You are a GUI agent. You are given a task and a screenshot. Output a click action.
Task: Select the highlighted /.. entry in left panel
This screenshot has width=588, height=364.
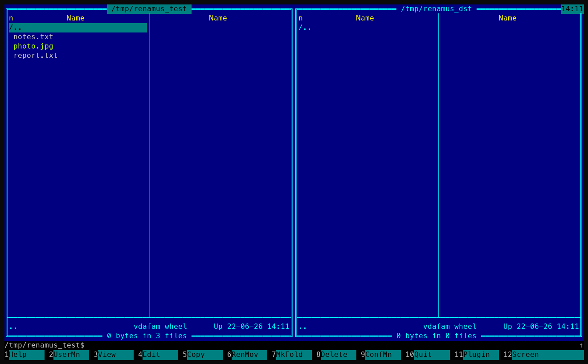pyautogui.click(x=78, y=28)
